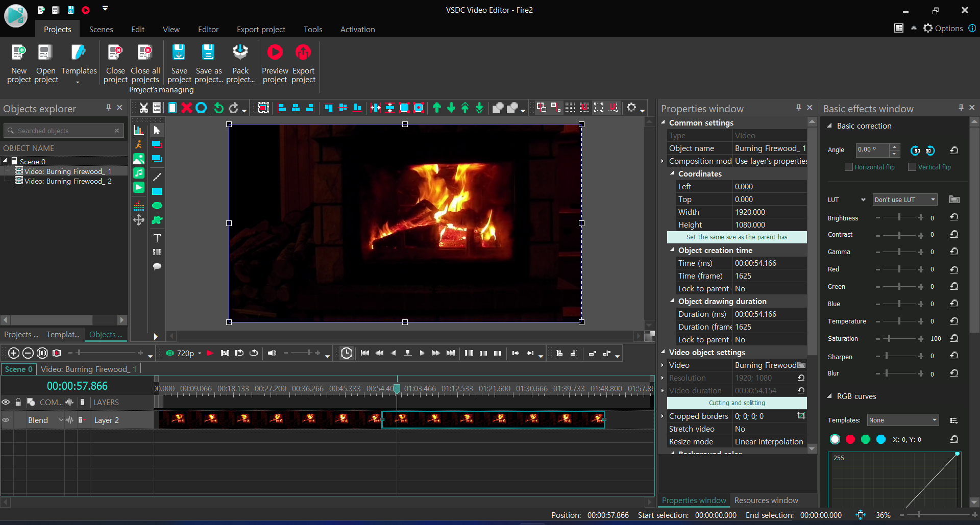Viewport: 980px width, 525px height.
Task: Click the scissors cut icon
Action: click(144, 108)
